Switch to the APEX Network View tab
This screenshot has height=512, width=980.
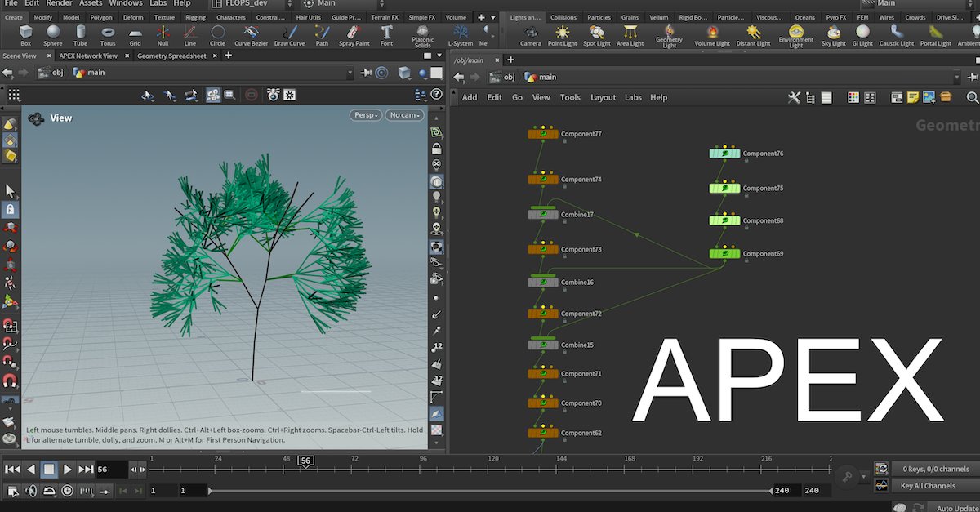[88, 56]
